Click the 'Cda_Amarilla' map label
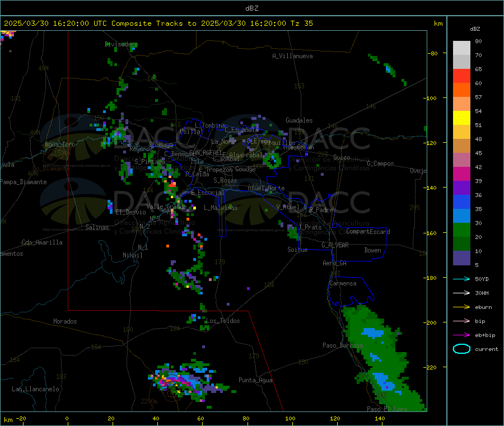 [42, 242]
